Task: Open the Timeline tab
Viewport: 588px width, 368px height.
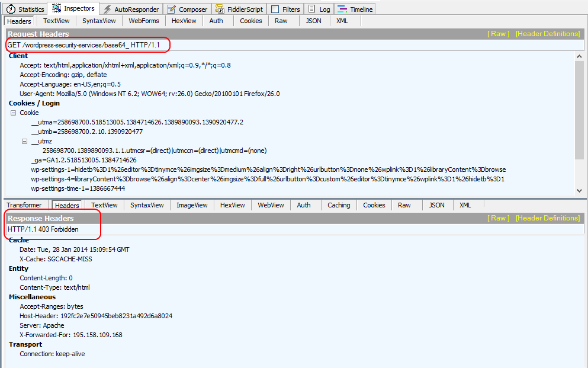Action: [355, 9]
